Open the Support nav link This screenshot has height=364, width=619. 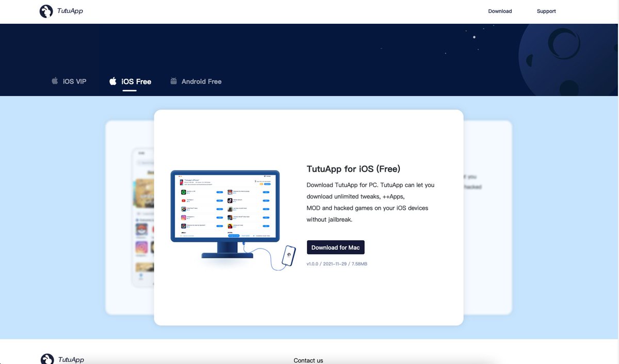pyautogui.click(x=546, y=11)
